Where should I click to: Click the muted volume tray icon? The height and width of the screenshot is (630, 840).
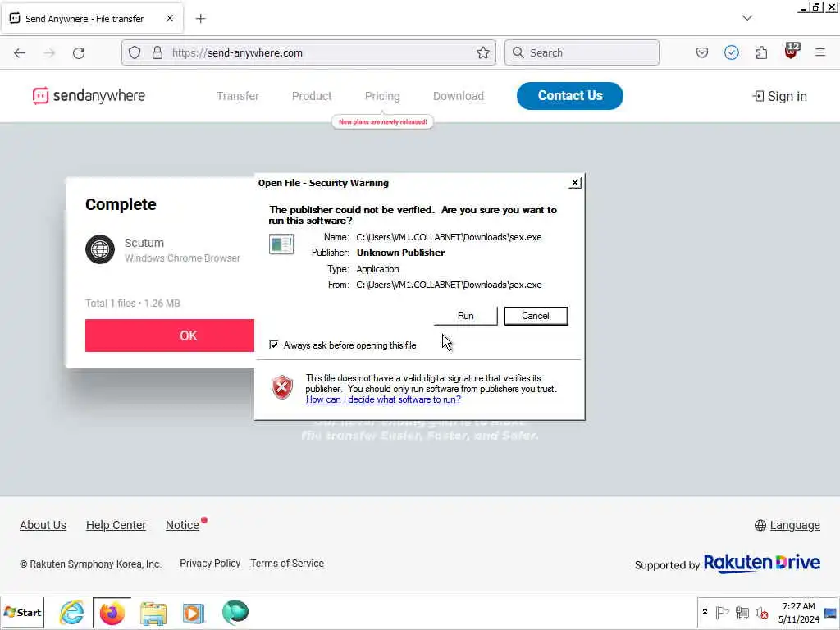coord(761,612)
